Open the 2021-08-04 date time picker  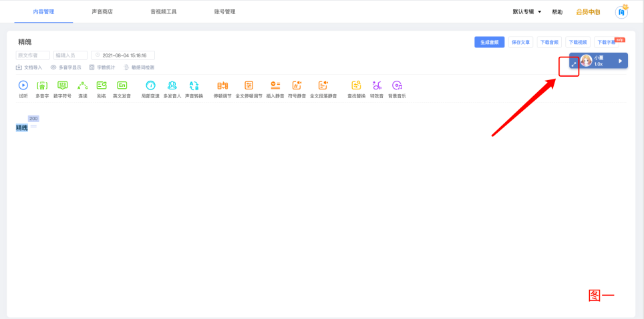[123, 55]
